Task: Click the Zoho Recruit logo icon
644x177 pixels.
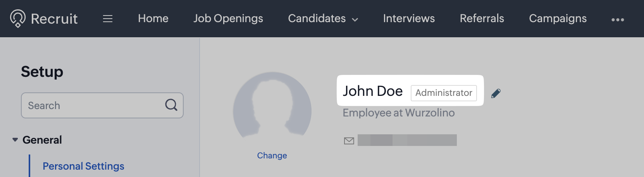Action: pyautogui.click(x=17, y=18)
